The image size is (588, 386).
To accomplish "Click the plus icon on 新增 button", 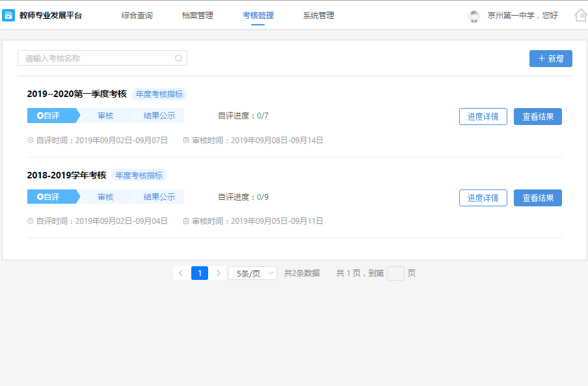I will (x=541, y=59).
